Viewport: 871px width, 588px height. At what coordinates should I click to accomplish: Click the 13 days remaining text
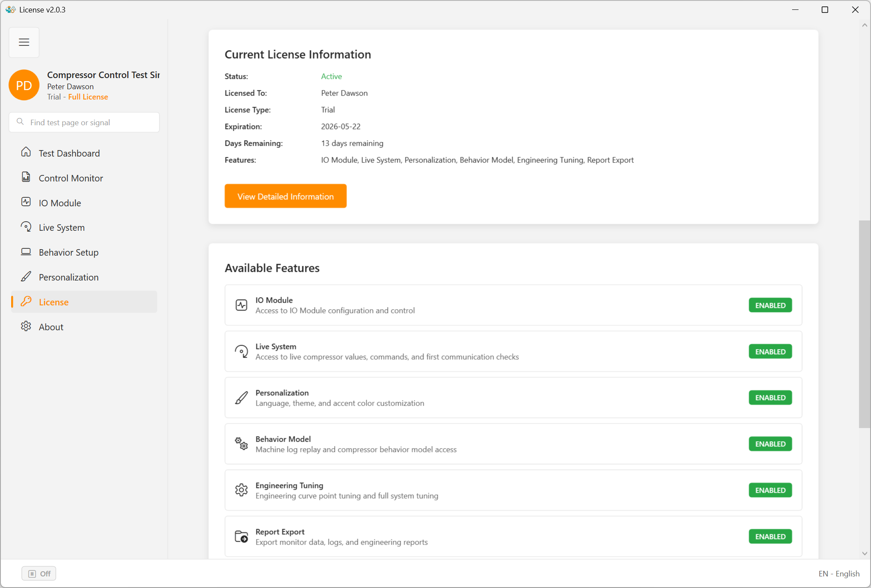click(352, 143)
